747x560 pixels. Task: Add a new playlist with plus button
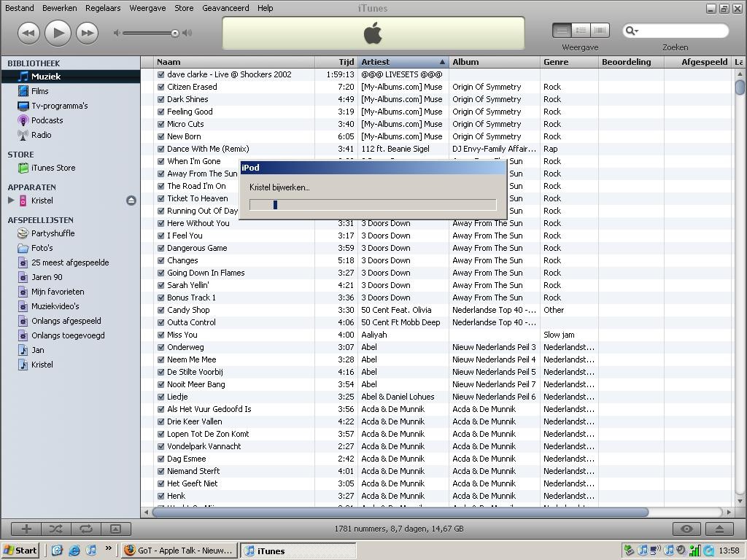coord(26,529)
